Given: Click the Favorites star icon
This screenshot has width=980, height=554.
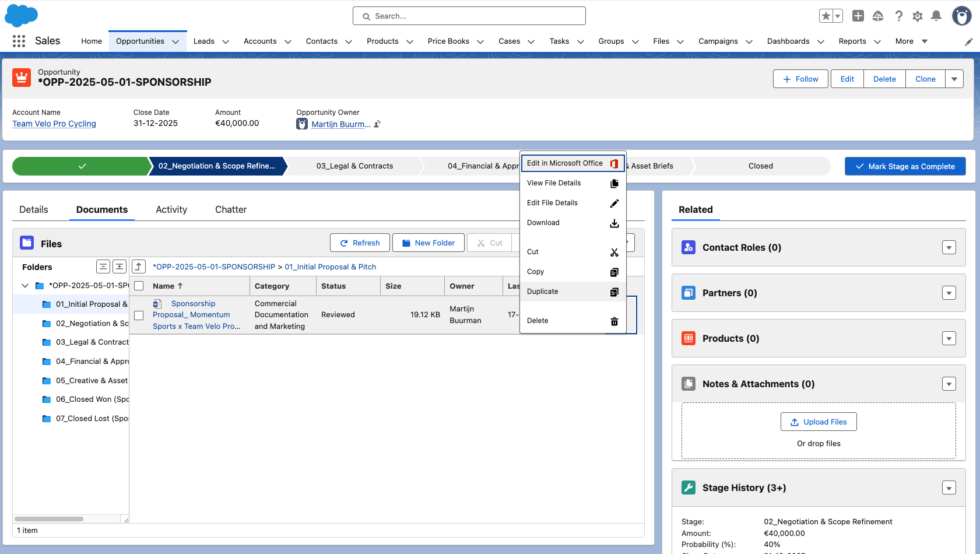Looking at the screenshot, I should coord(826,16).
